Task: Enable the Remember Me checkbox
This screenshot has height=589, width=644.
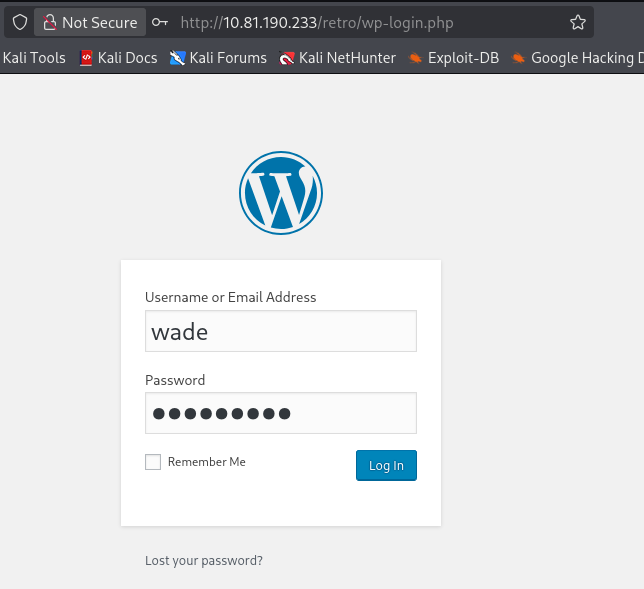Action: click(153, 462)
